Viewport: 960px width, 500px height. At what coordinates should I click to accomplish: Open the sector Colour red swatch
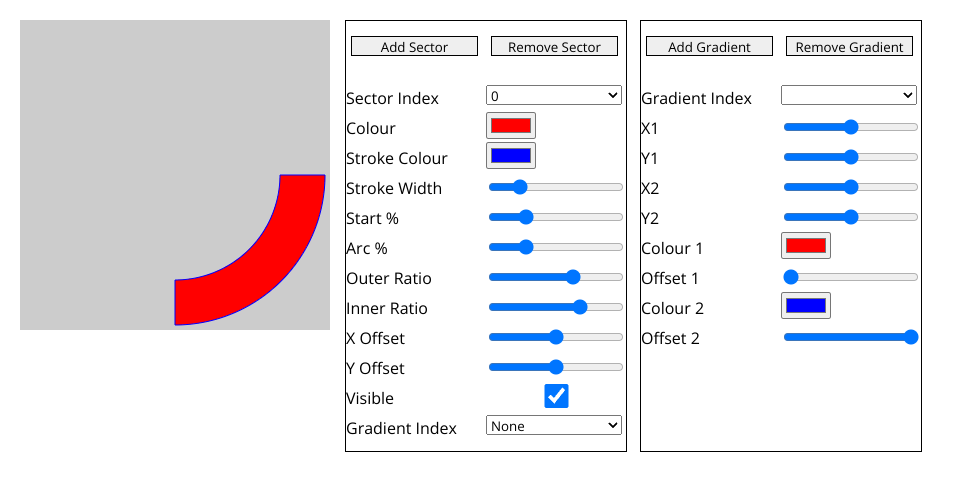[511, 126]
